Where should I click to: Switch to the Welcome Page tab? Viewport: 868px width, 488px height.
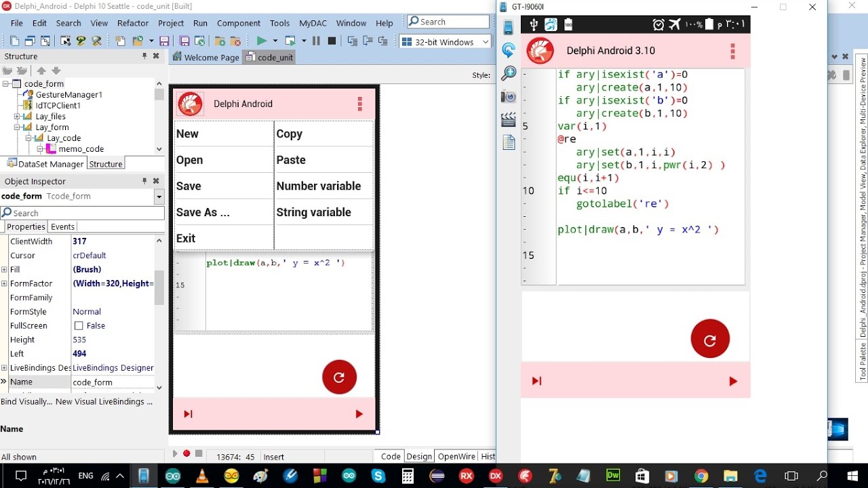point(205,58)
